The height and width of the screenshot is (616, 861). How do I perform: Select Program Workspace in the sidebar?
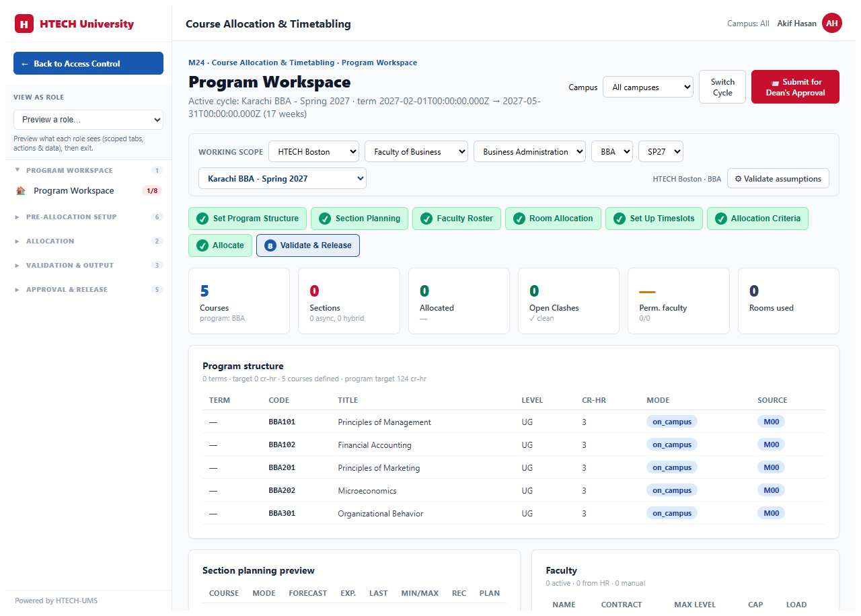88,191
